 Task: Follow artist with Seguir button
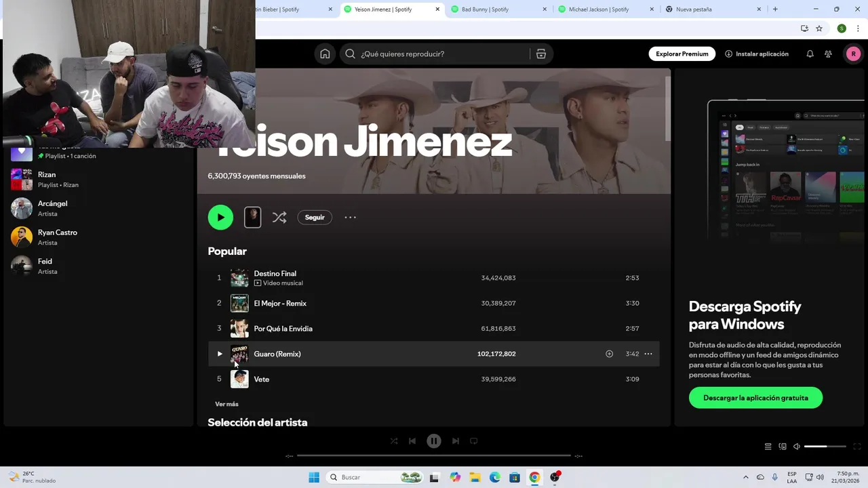(x=315, y=218)
